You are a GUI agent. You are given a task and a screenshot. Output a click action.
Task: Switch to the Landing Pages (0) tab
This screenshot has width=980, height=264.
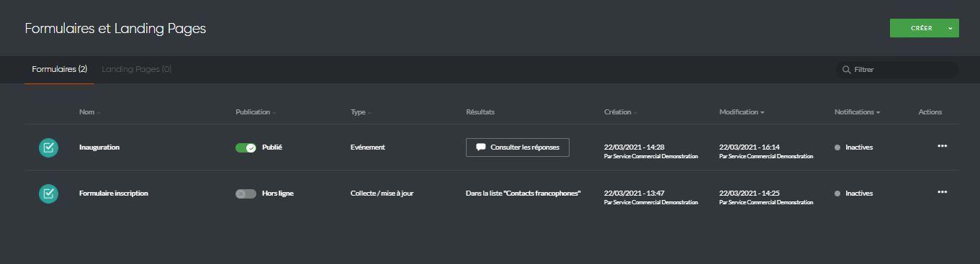[137, 70]
